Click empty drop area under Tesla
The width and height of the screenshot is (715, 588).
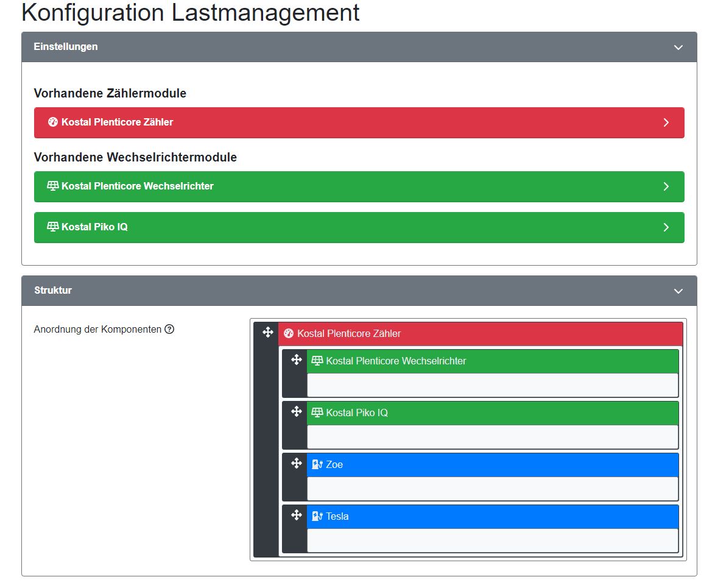(x=493, y=540)
